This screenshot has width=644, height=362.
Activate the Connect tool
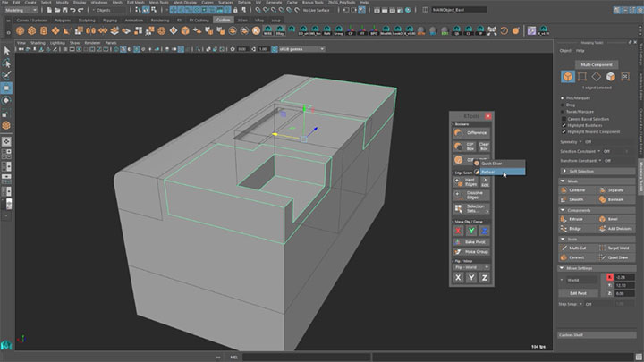click(577, 257)
